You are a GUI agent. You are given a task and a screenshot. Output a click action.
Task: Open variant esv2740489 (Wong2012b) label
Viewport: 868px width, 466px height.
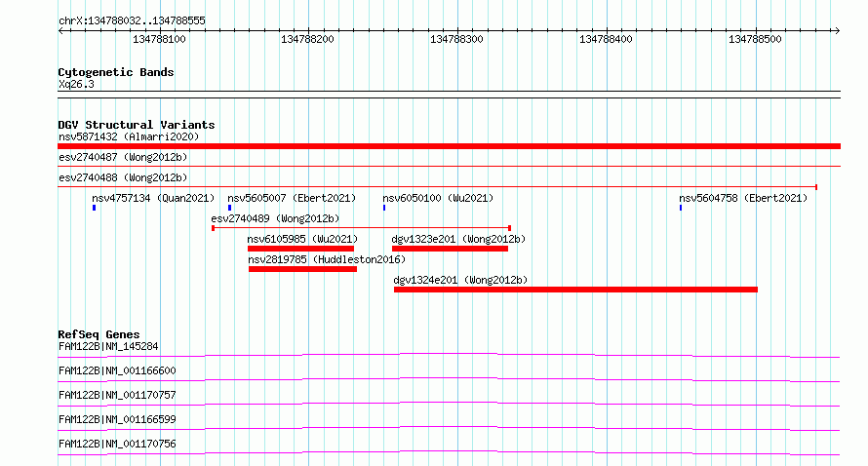pyautogui.click(x=275, y=218)
